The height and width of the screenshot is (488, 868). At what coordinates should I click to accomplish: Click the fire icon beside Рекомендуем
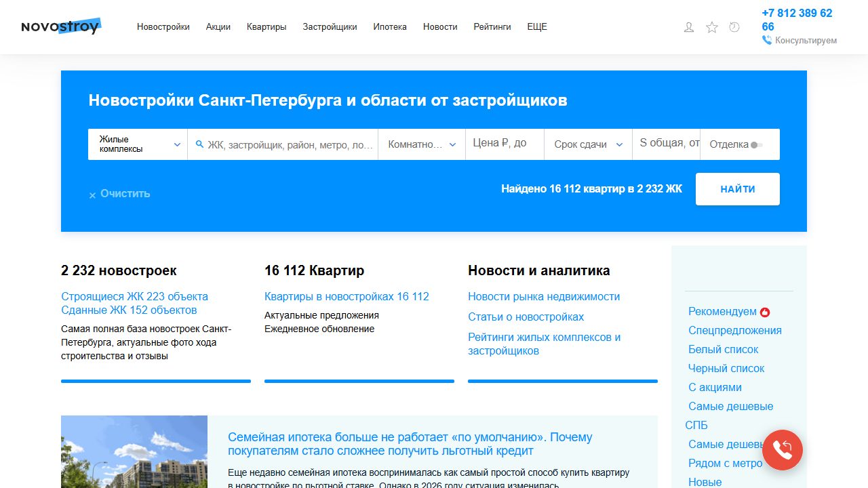point(765,312)
